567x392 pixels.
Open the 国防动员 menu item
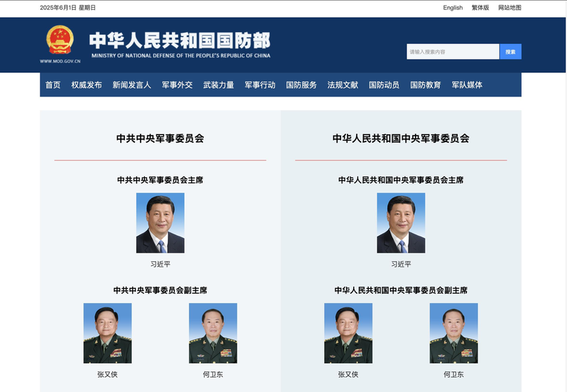(384, 85)
